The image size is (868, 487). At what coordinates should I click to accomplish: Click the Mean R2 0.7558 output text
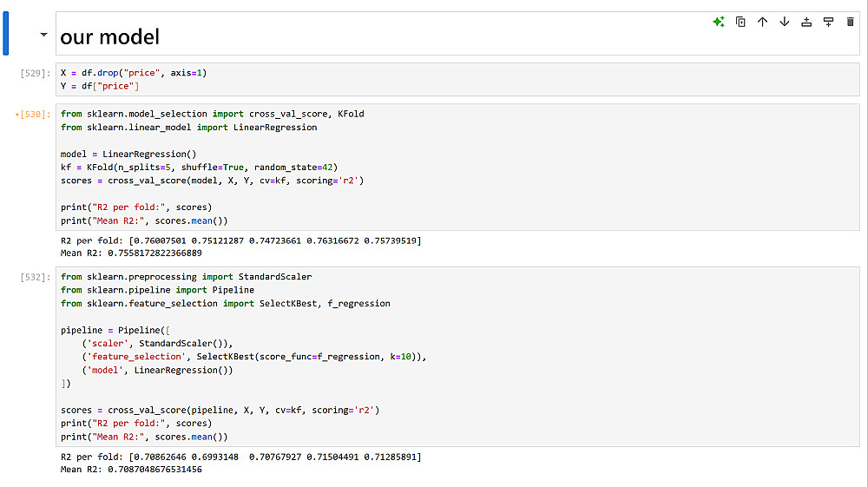point(131,253)
